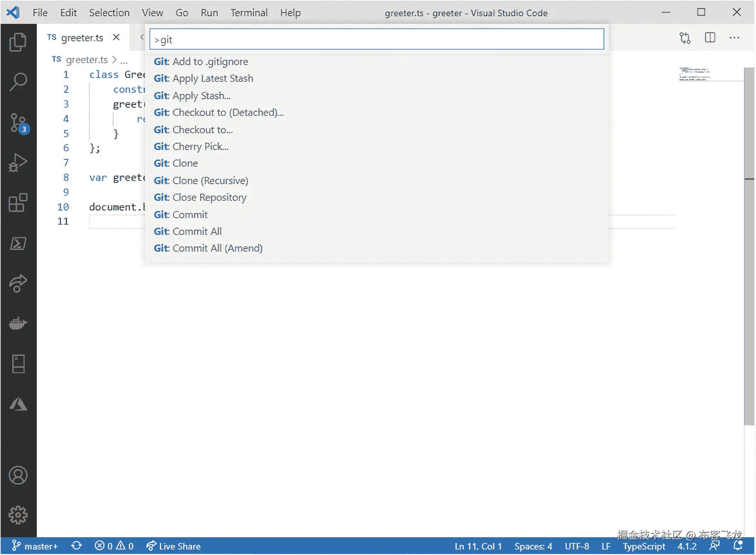
Task: Click line number 11 in gutter
Action: (x=63, y=221)
